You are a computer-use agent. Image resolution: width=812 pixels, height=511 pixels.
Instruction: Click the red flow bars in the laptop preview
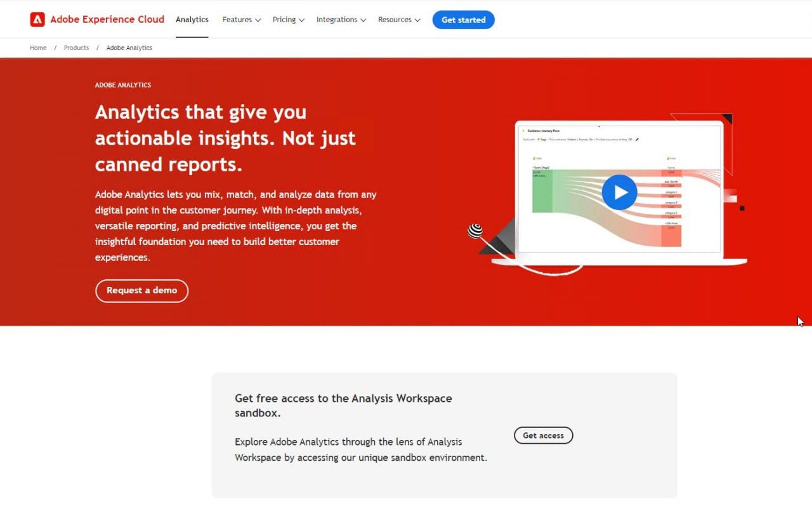[671, 236]
